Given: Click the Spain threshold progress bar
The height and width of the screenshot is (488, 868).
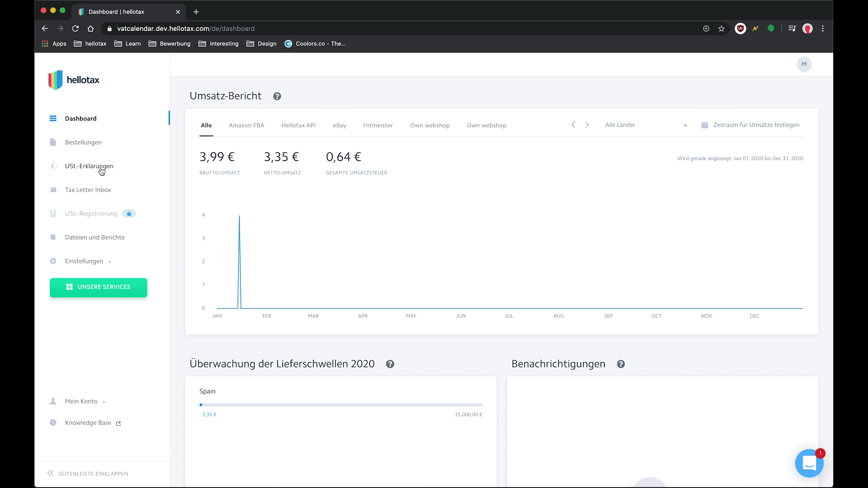Looking at the screenshot, I should 341,405.
